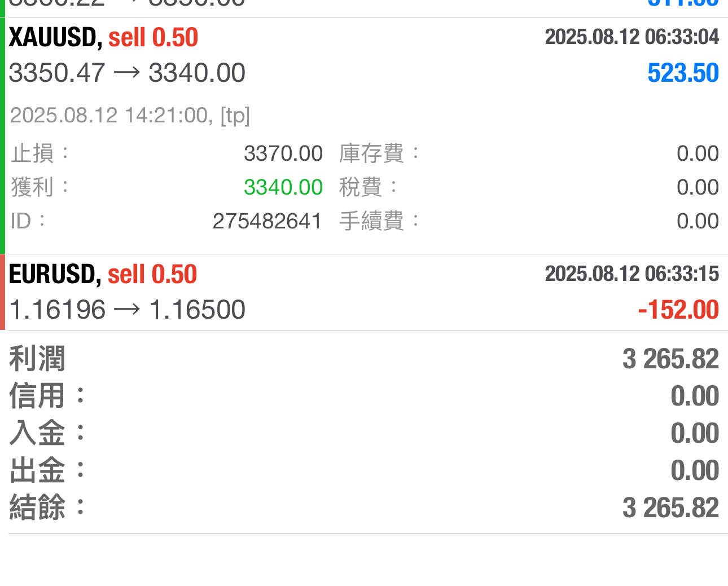This screenshot has height=586, width=728.
Task: Select the green take profit value 3340.00
Action: click(x=283, y=187)
